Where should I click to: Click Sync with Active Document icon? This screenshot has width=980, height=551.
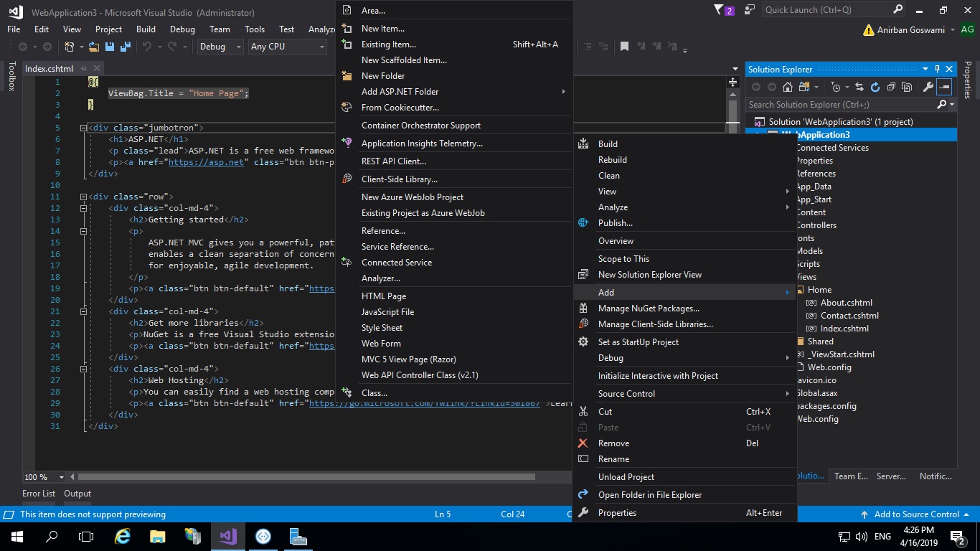coord(859,88)
